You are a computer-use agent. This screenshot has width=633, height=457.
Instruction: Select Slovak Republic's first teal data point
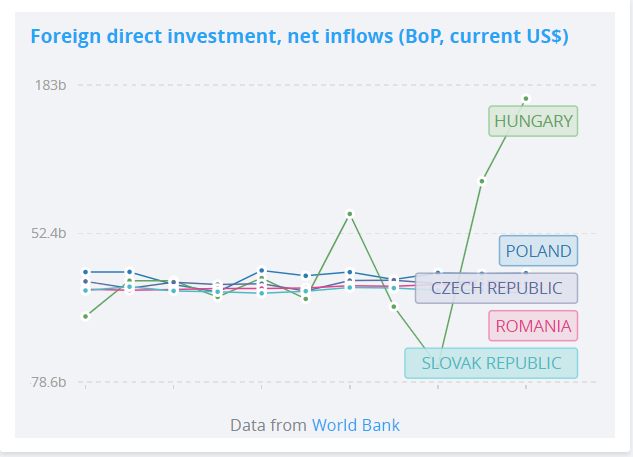coord(86,290)
